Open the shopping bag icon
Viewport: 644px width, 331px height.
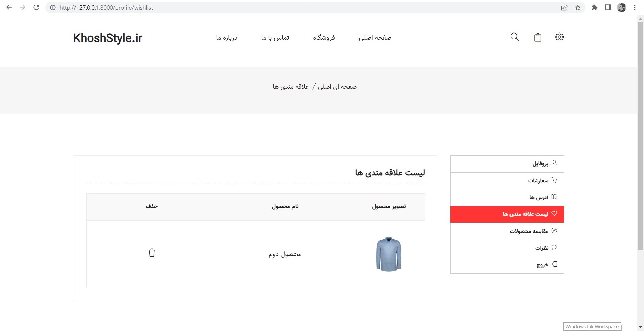[x=537, y=37]
